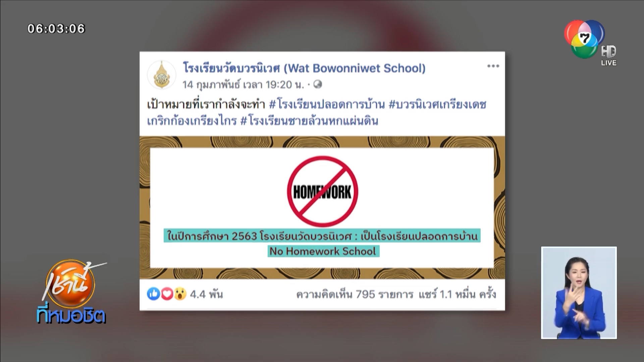Viewport: 644px width, 362px height.
Task: Open hashtag #โรงเรียนปลอดการบ้าน
Action: [327, 105]
